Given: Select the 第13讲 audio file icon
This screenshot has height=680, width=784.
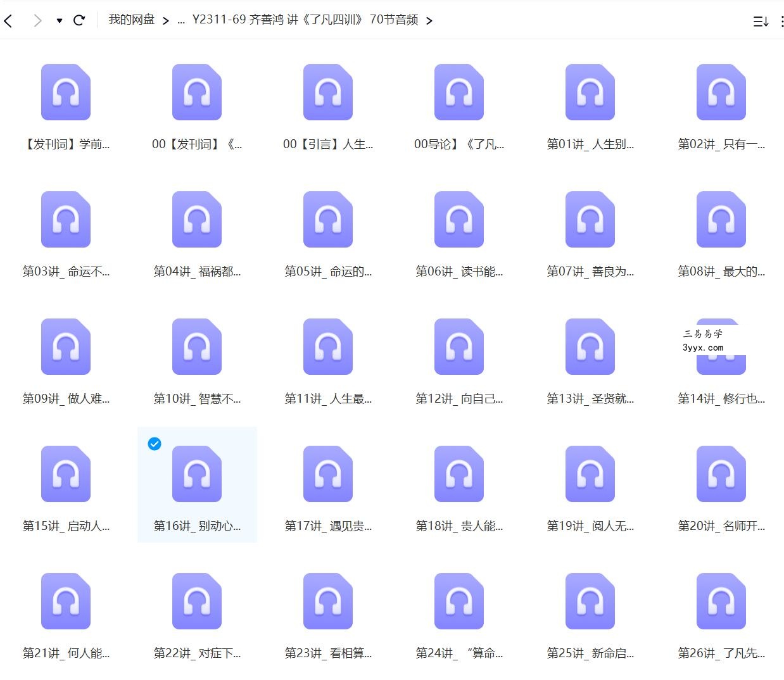Looking at the screenshot, I should [590, 346].
